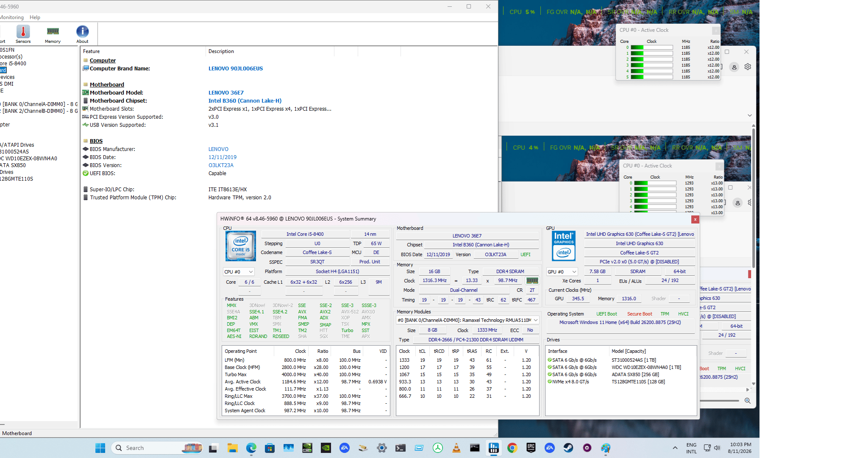Open the Settings gear app on the taskbar
Image resolution: width=868 pixels, height=458 pixels.
click(381, 448)
